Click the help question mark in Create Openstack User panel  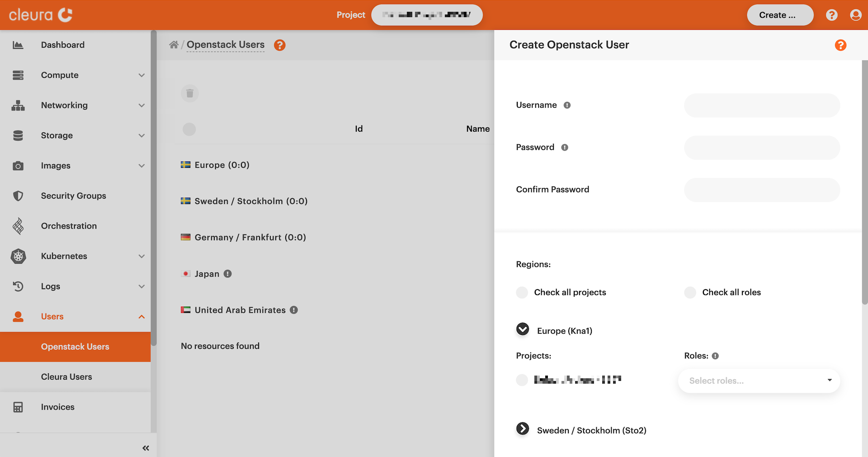point(840,45)
